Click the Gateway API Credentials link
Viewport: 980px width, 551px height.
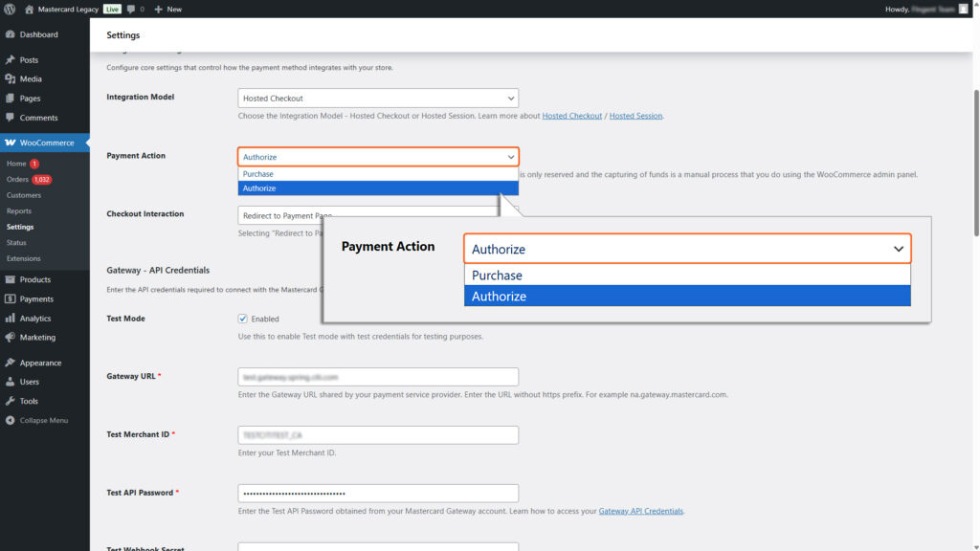pyautogui.click(x=639, y=510)
